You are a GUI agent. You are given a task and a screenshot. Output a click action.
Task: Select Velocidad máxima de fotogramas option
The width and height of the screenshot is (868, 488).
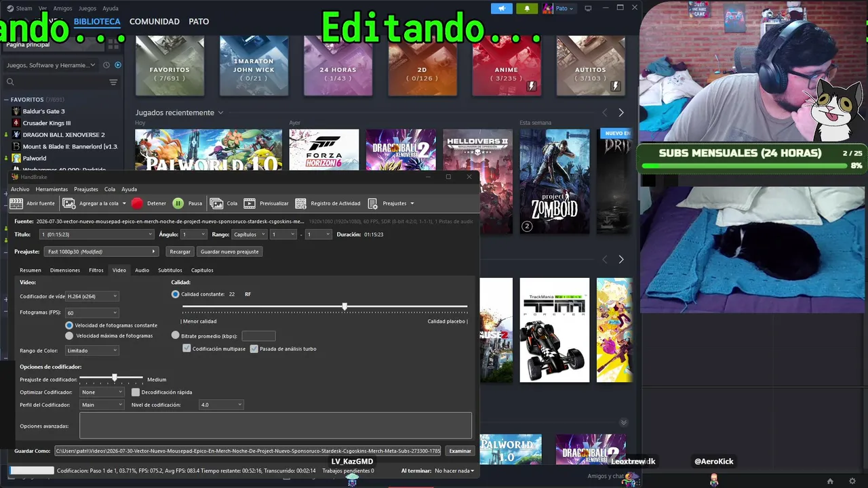69,335
